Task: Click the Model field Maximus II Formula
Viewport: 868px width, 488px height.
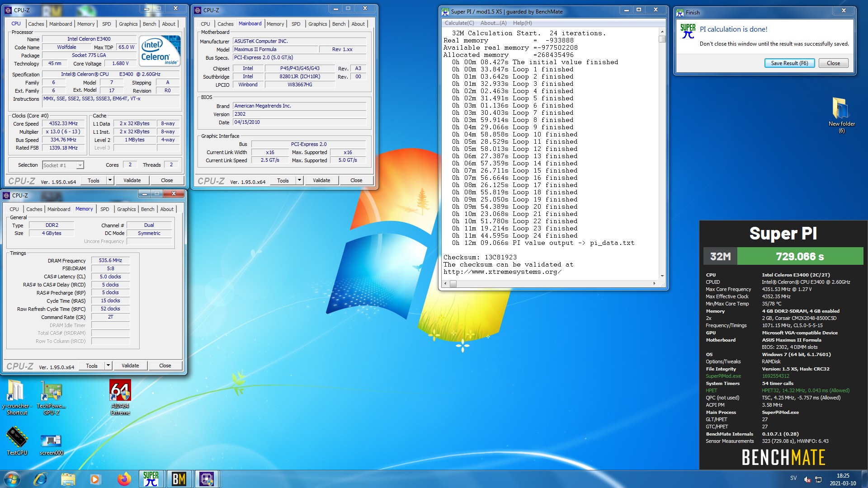Action: coord(275,49)
